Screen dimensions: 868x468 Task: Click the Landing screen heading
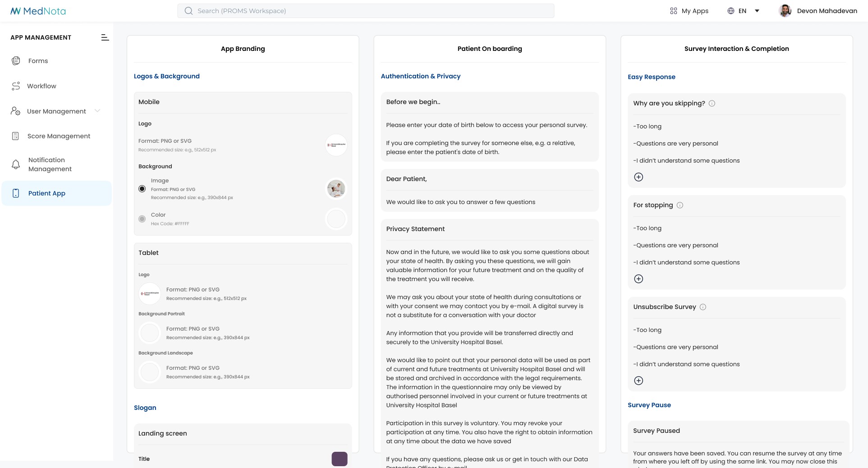pos(163,433)
